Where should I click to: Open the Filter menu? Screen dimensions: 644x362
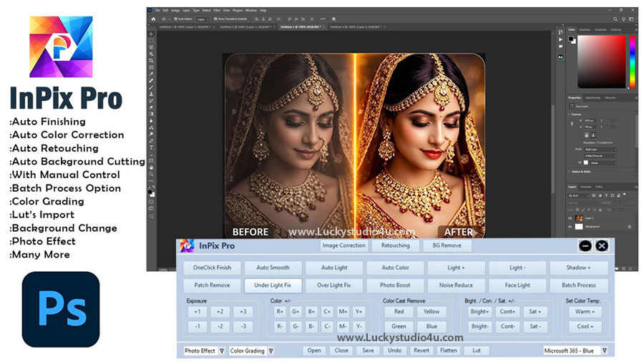(217, 10)
